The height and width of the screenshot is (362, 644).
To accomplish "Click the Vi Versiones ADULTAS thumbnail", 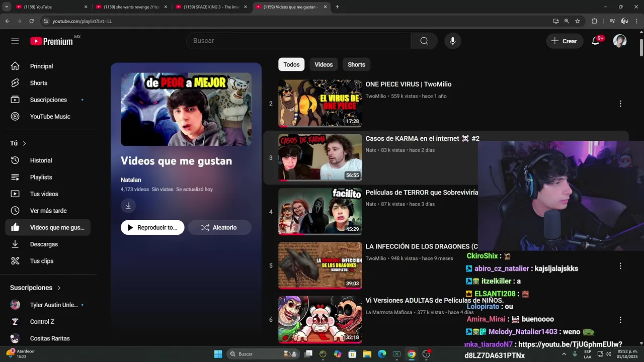I will (x=320, y=320).
